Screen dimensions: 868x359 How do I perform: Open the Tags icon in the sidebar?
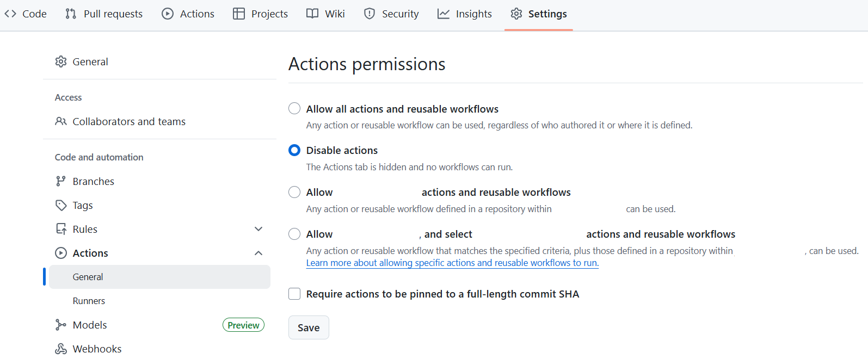(61, 205)
